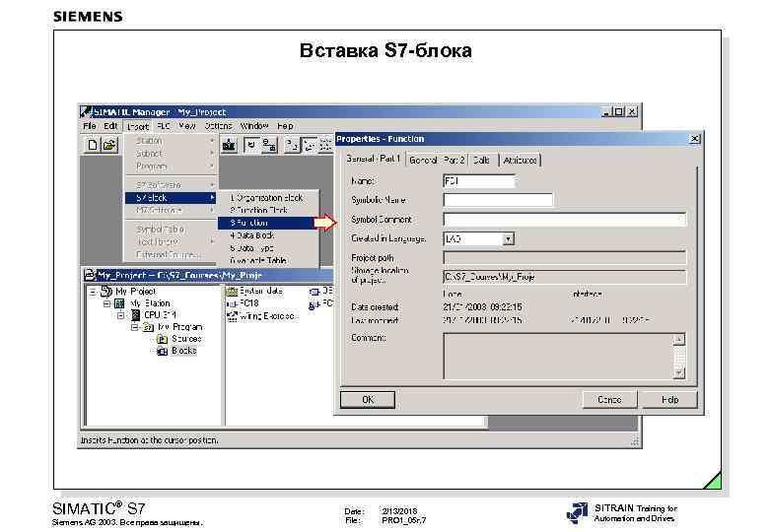Click the Blocks folder icon in the tree
Viewport: 769px width, 532px height.
click(163, 351)
